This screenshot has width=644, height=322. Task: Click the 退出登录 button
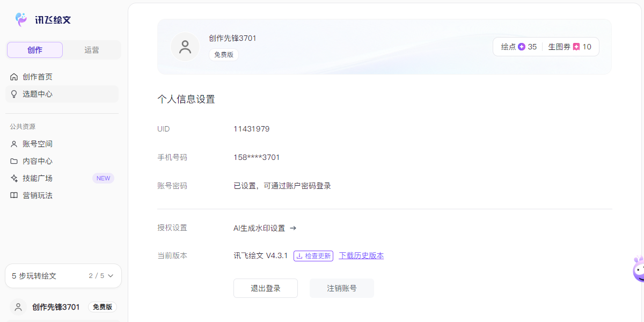[x=266, y=288]
